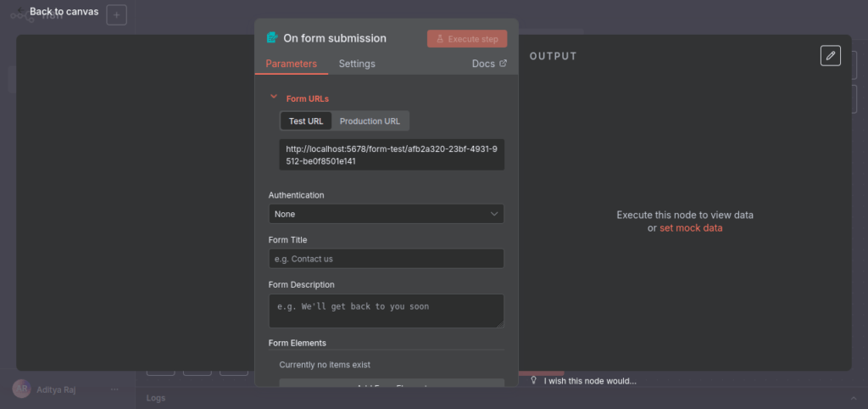The height and width of the screenshot is (409, 868).
Task: Switch to the Settings tab
Action: [x=357, y=64]
